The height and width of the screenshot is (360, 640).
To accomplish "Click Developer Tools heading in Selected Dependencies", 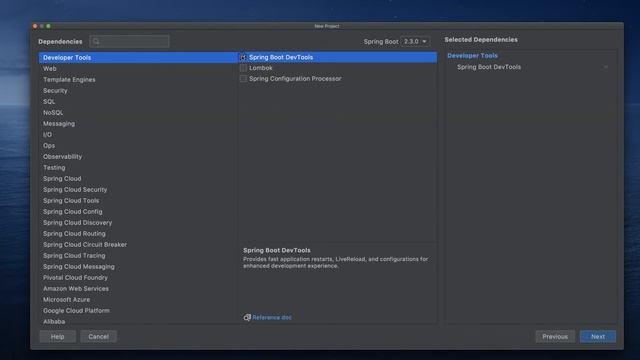I will pyautogui.click(x=472, y=56).
